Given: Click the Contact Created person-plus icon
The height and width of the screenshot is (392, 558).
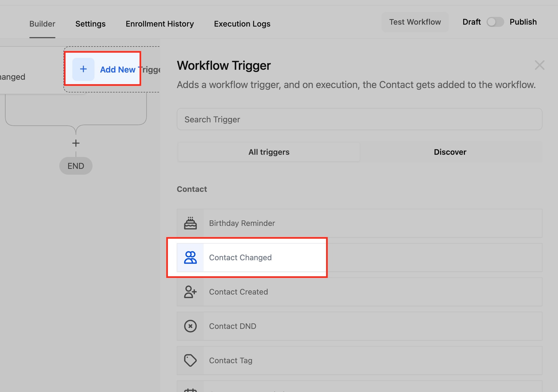Looking at the screenshot, I should [190, 292].
